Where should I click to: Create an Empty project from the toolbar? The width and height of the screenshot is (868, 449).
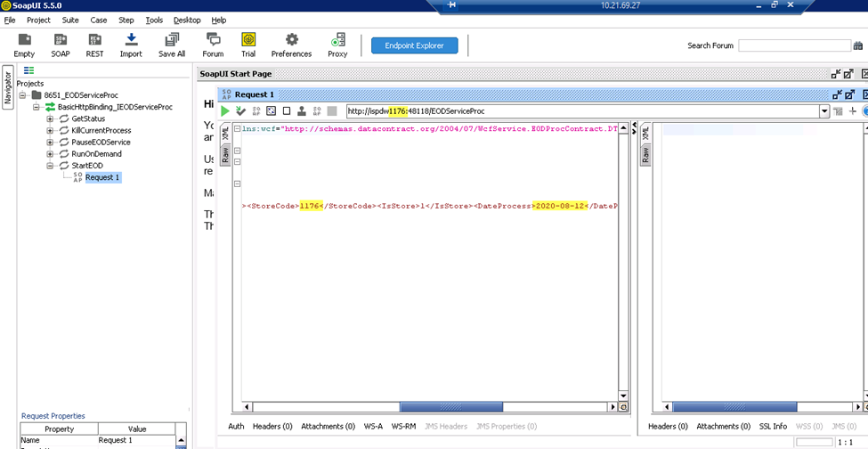(24, 45)
